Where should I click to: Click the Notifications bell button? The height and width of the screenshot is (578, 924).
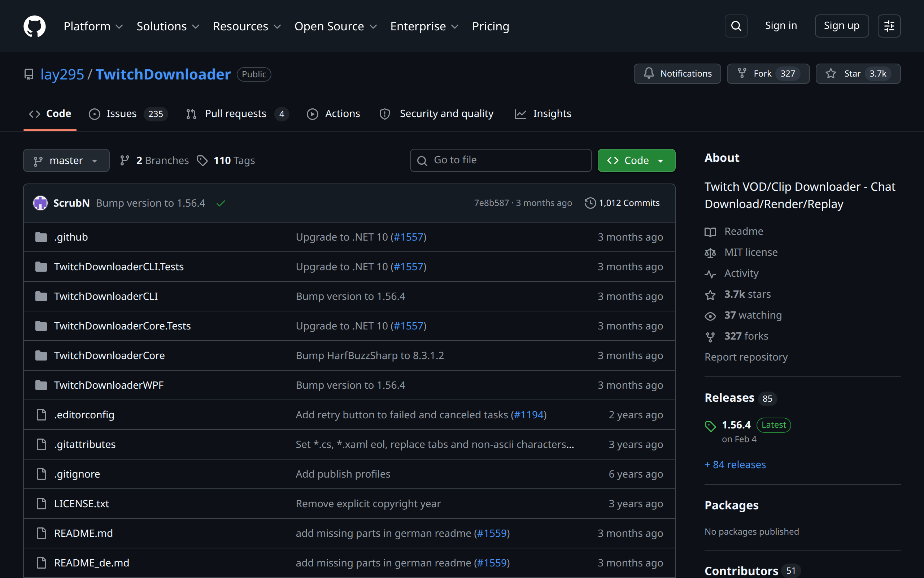(677, 73)
